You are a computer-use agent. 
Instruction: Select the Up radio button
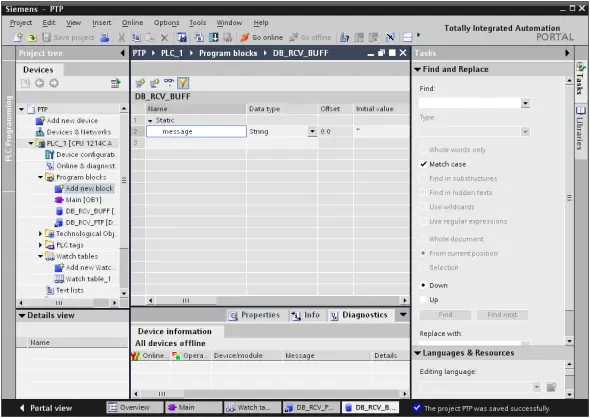tap(423, 299)
